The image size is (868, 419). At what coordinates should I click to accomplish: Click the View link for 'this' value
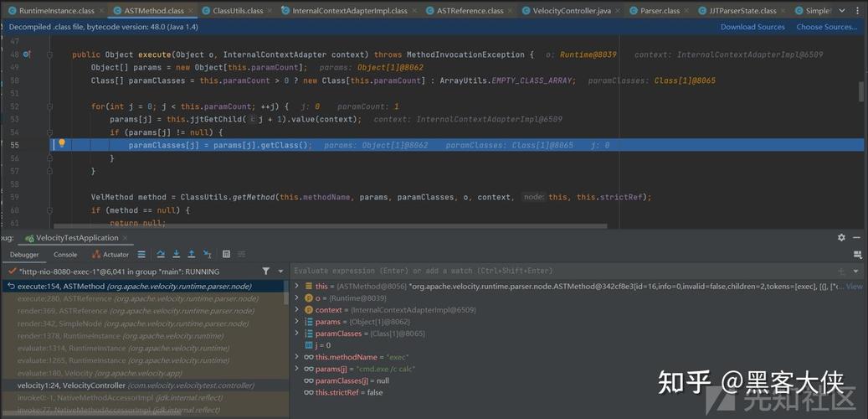(854, 286)
